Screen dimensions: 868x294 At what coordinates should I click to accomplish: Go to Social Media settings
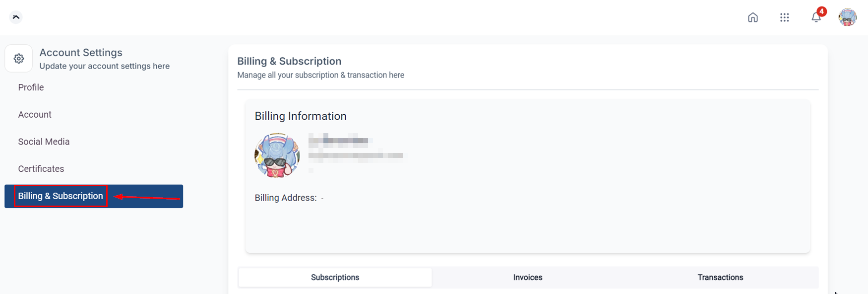(44, 142)
